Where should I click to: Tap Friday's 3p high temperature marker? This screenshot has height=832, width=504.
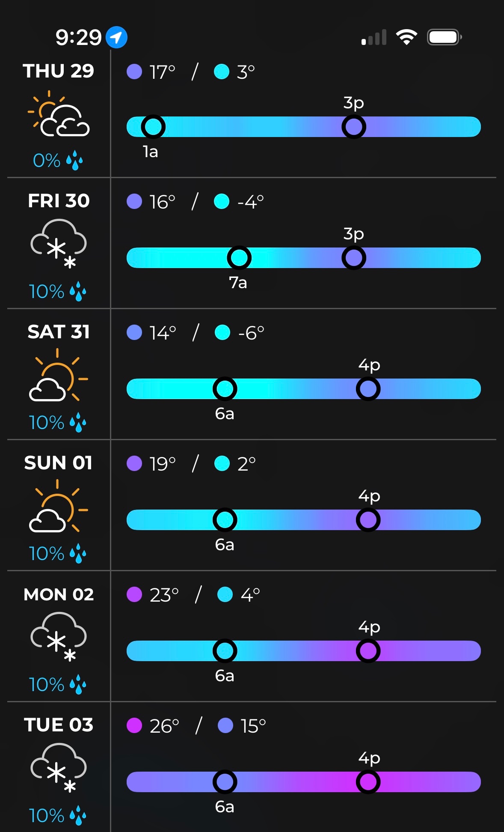pyautogui.click(x=353, y=258)
